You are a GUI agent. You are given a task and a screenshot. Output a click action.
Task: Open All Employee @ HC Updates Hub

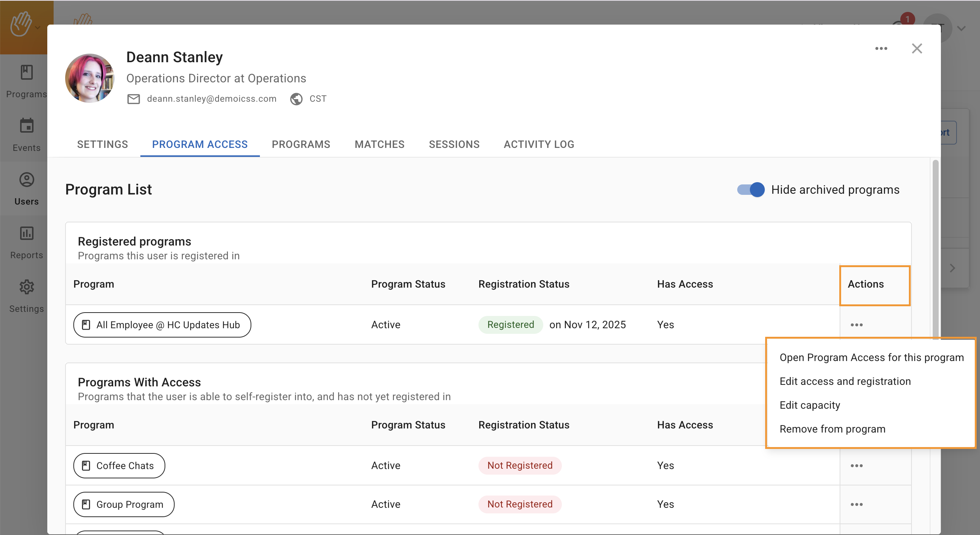pyautogui.click(x=162, y=325)
